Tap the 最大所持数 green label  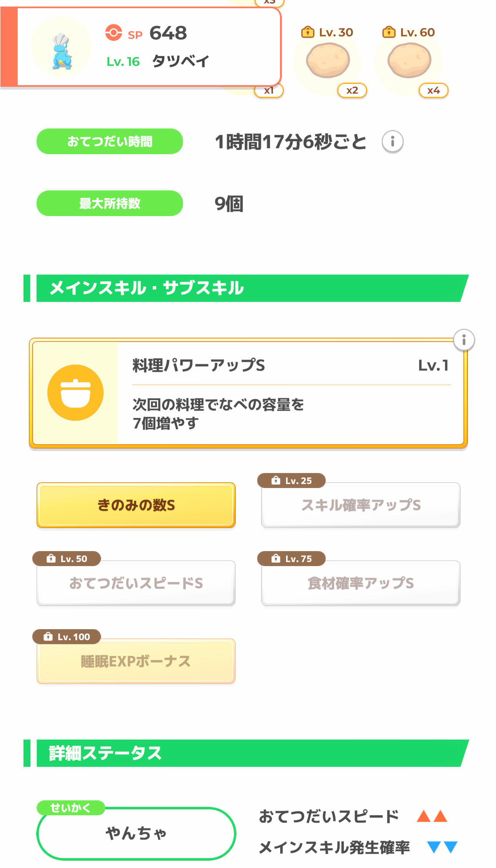110,203
